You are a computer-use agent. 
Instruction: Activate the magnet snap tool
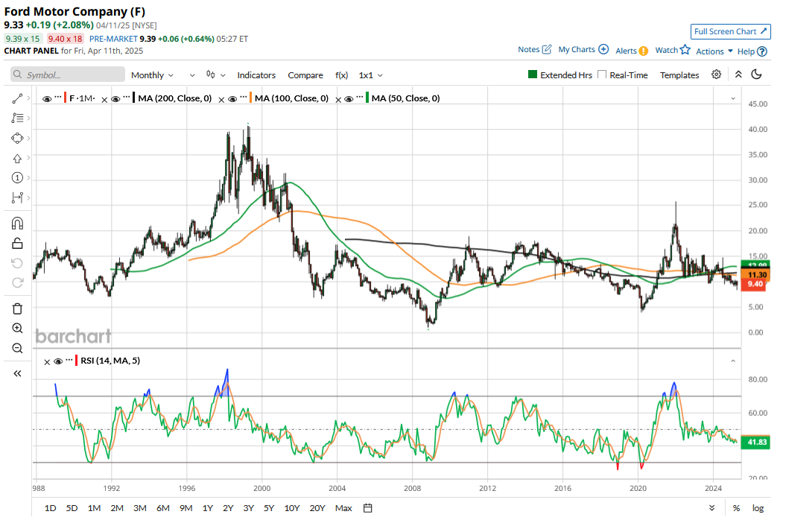[x=17, y=223]
